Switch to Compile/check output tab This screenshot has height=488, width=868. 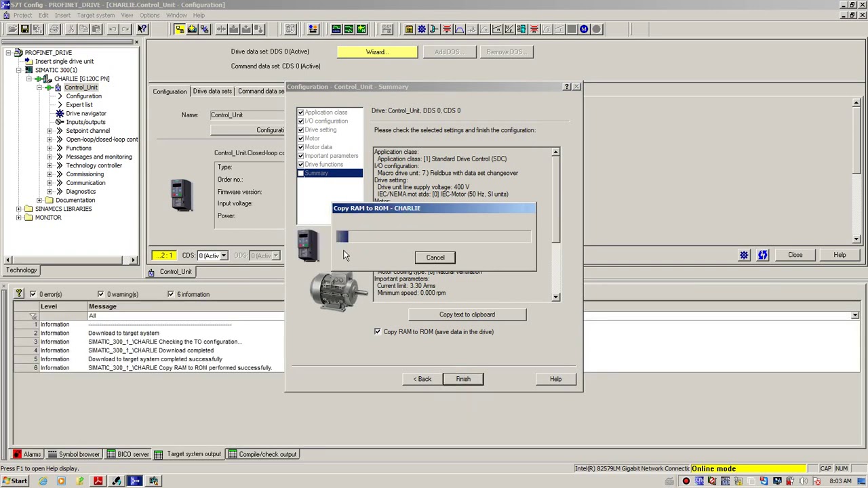(x=262, y=454)
